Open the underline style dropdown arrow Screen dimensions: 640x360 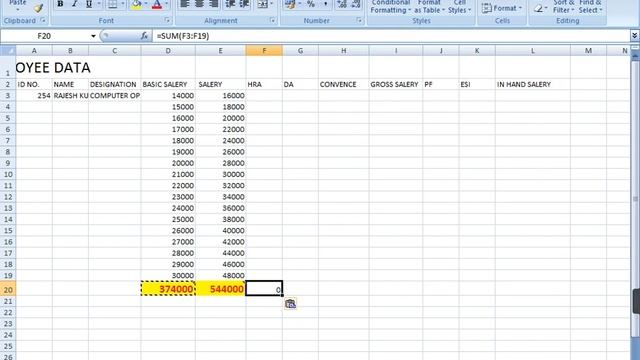[x=99, y=4]
